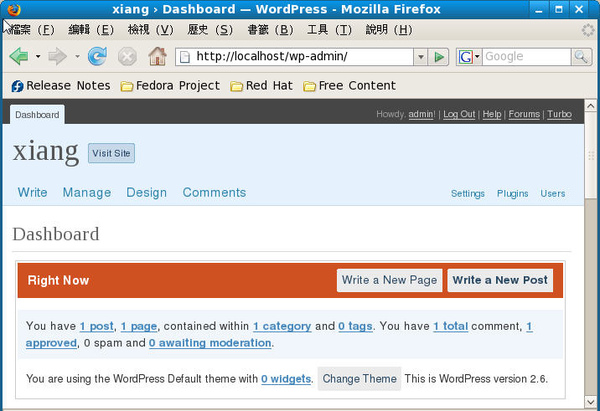The height and width of the screenshot is (411, 600).
Task: Open the 說明 (H) menu
Action: [x=389, y=30]
